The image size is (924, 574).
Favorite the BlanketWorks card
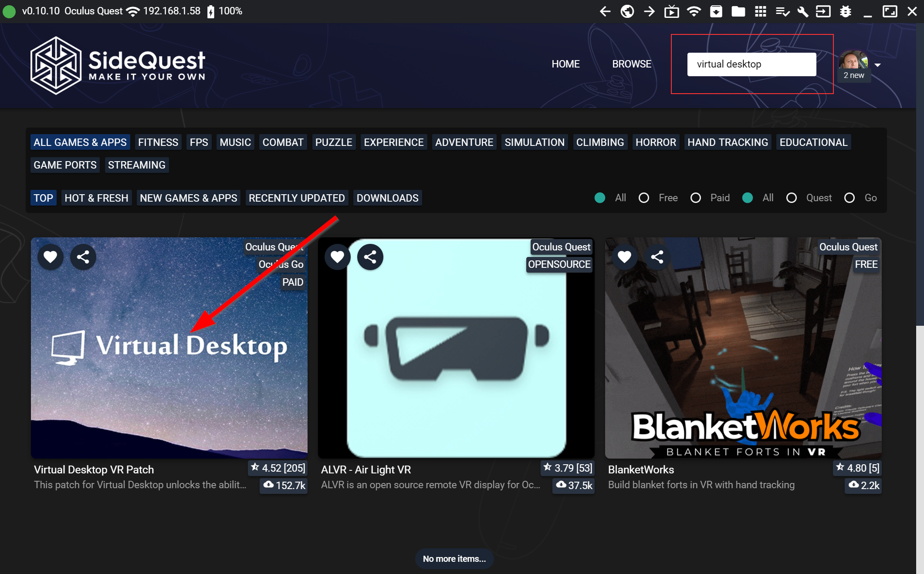[x=625, y=257]
